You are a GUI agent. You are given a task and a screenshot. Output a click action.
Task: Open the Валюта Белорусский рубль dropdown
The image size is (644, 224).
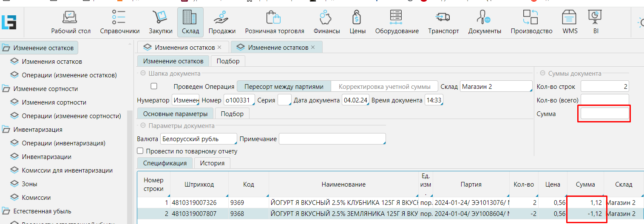click(198, 139)
